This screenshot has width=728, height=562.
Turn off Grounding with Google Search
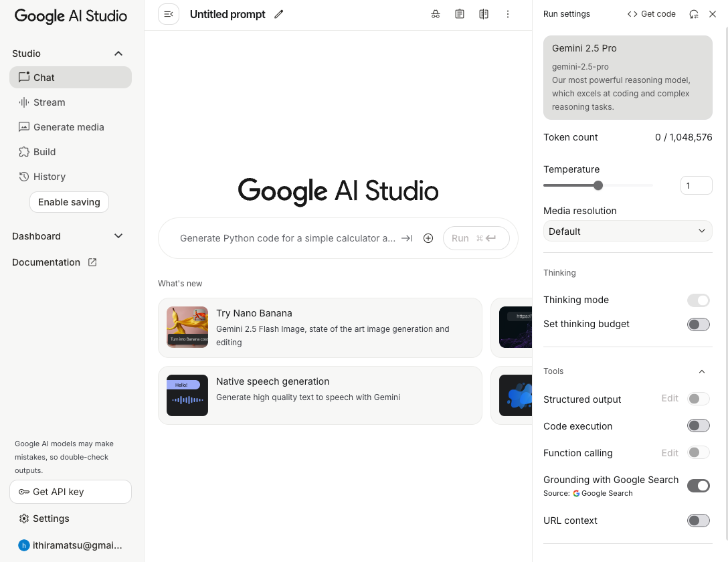(698, 486)
